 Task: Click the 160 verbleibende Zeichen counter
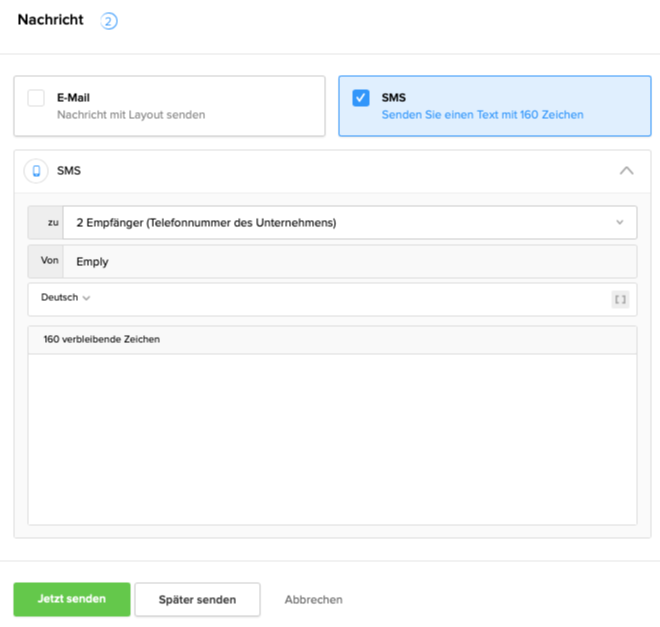click(x=101, y=340)
